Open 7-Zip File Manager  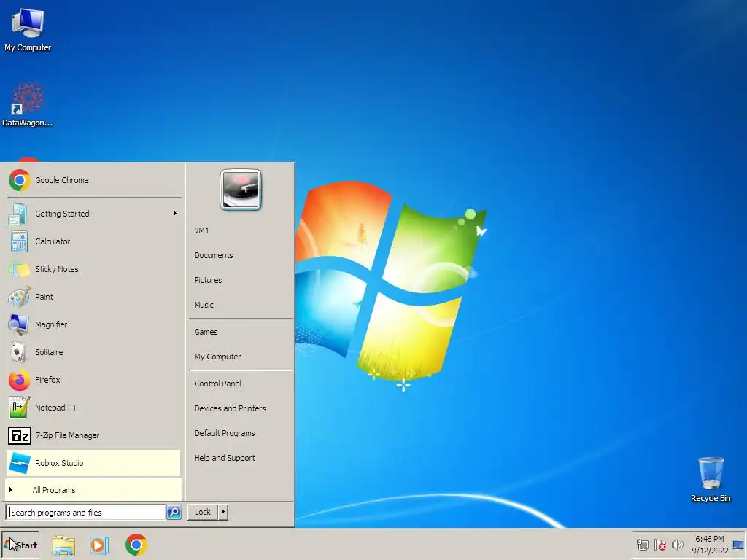tap(94, 435)
